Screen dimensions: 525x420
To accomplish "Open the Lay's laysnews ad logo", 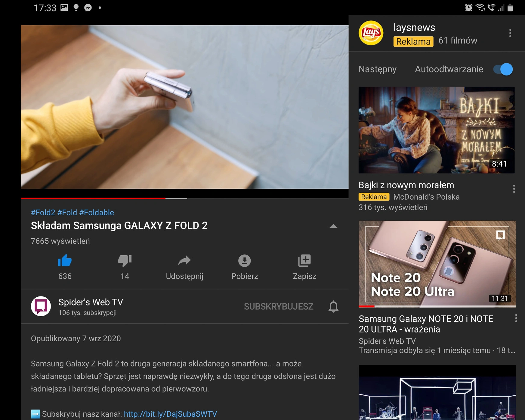I will 371,33.
